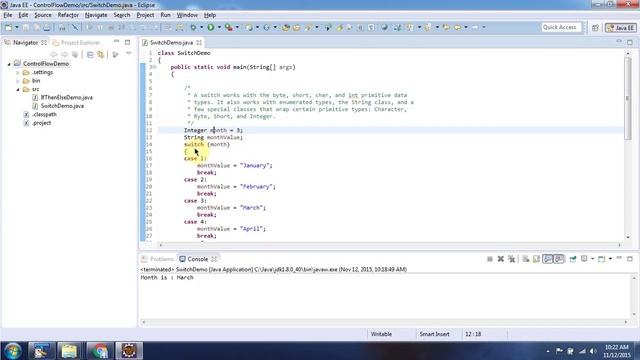Expand the bin folder
The height and width of the screenshot is (360, 640).
click(18, 81)
